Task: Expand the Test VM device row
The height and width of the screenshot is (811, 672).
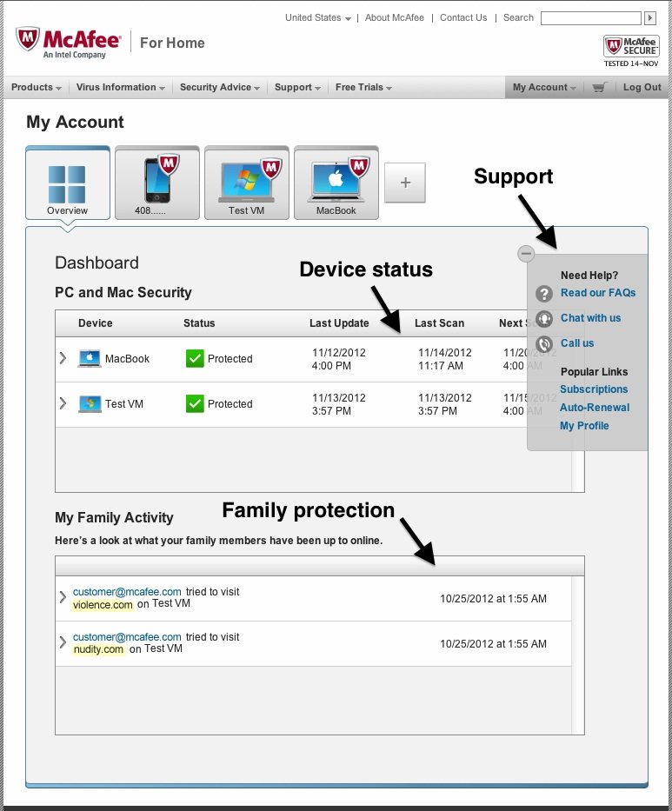Action: pyautogui.click(x=63, y=403)
